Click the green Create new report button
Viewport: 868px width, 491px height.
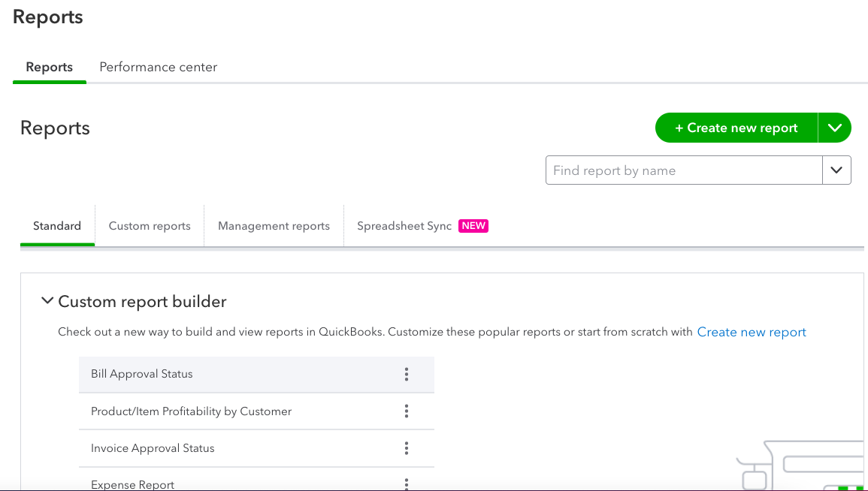(736, 128)
